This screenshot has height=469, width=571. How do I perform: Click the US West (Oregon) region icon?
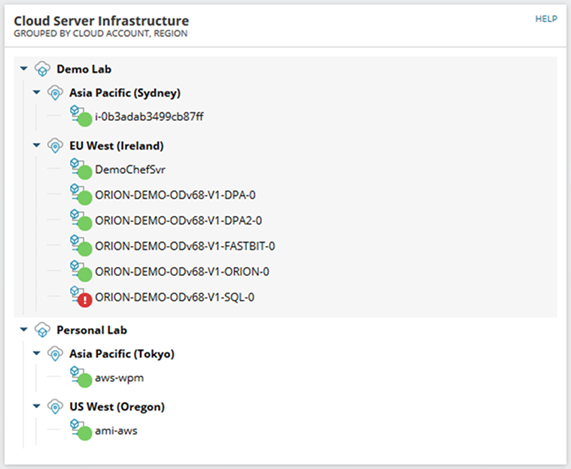tap(55, 407)
